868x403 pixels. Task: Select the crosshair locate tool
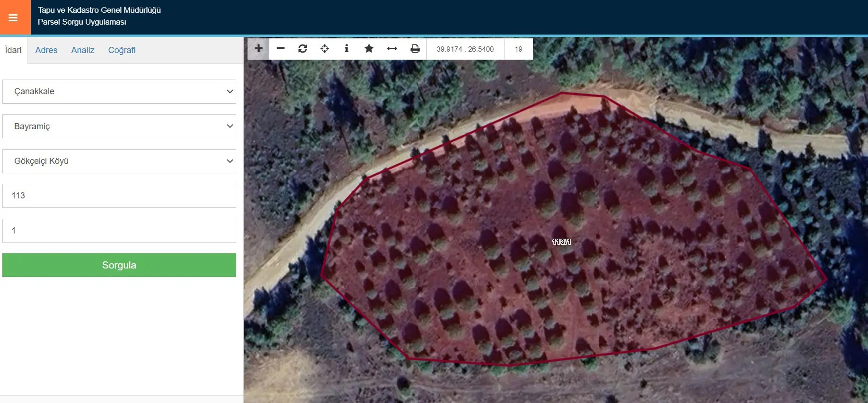coord(325,48)
